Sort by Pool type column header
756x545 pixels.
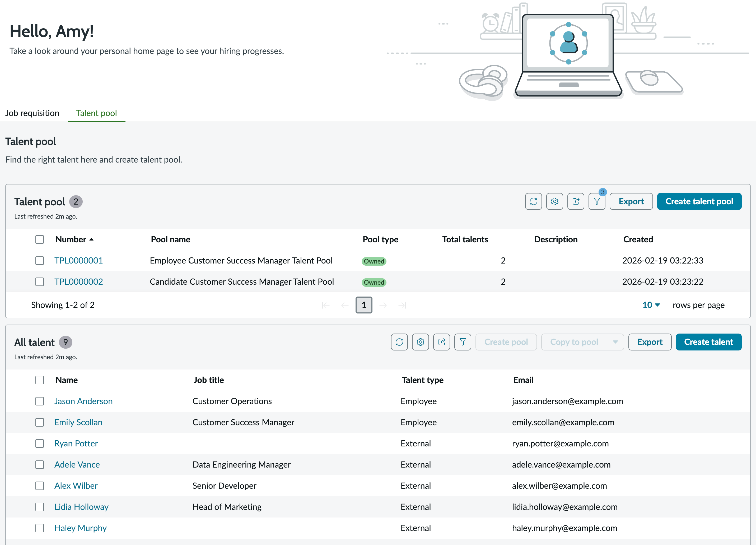380,239
